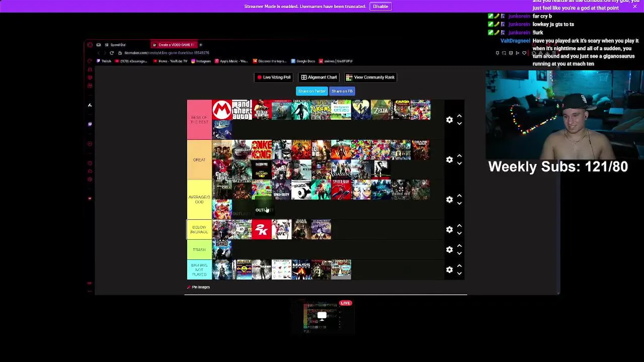Image resolution: width=644 pixels, height=362 pixels.
Task: Dismiss the Streamer Mode banner
Action: pyautogui.click(x=635, y=6)
